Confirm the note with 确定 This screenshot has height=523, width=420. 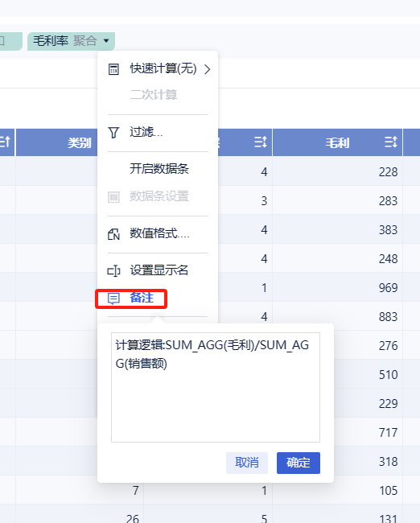pos(299,463)
